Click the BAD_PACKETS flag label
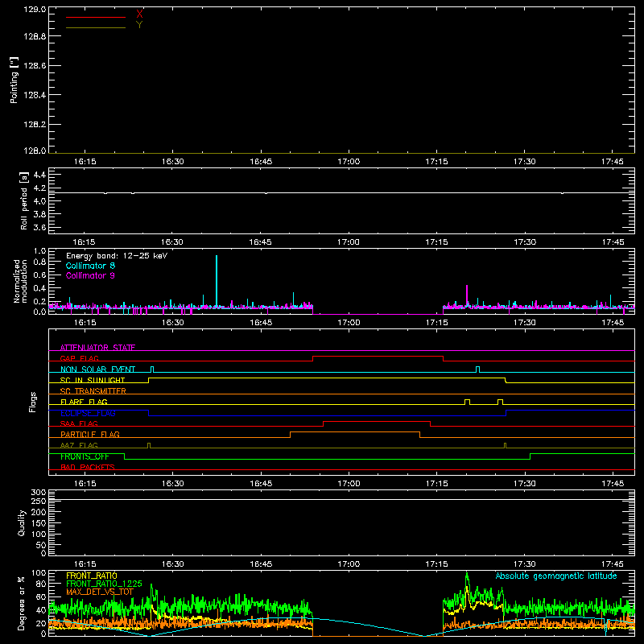The image size is (644, 644). pyautogui.click(x=88, y=467)
